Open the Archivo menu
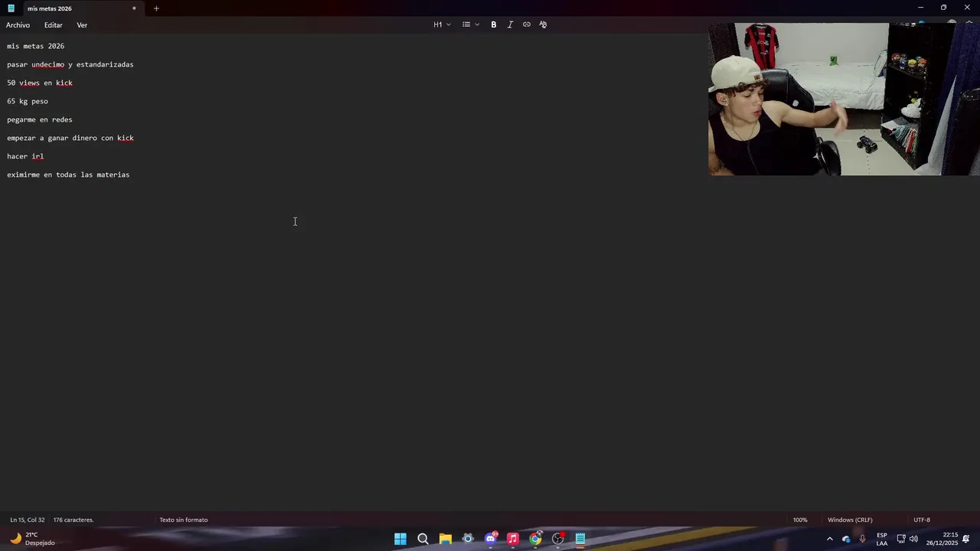Screen dimensions: 980x551 [18, 25]
